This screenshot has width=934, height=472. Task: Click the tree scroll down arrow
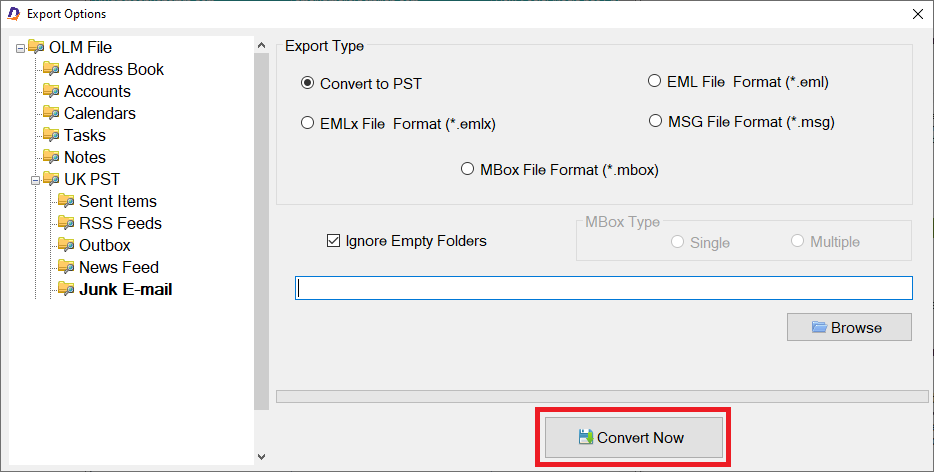pyautogui.click(x=261, y=457)
